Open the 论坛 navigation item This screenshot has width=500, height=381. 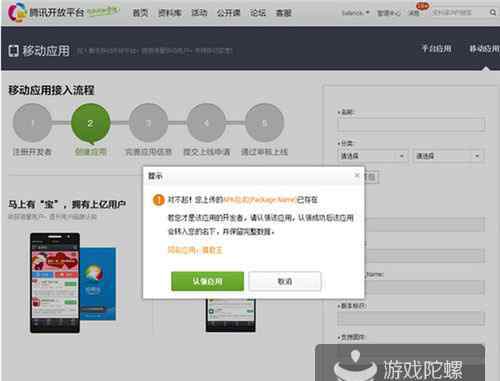(258, 13)
